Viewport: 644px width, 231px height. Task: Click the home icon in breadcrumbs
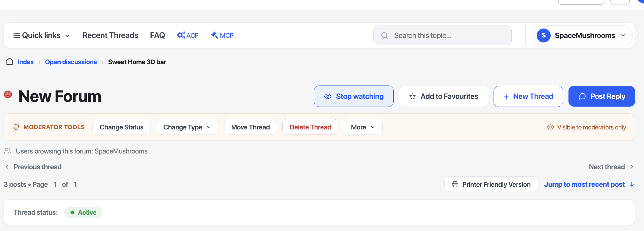coord(10,61)
